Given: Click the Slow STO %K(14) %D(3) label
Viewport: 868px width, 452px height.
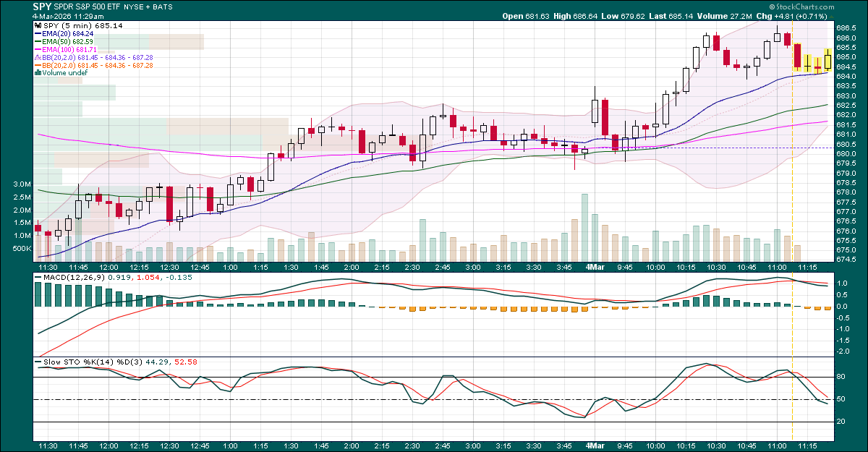Looking at the screenshot, I should coord(92,362).
